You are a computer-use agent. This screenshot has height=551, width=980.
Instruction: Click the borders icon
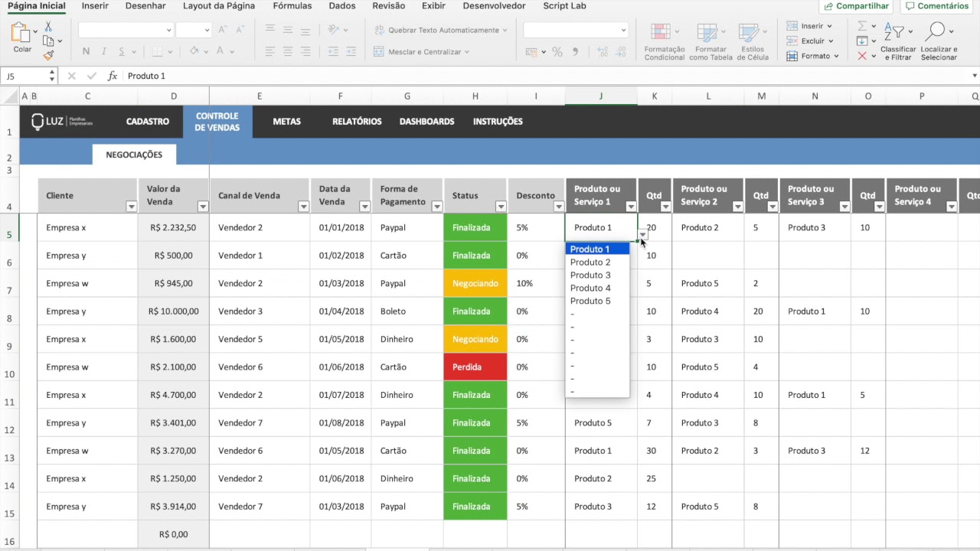[x=158, y=52]
